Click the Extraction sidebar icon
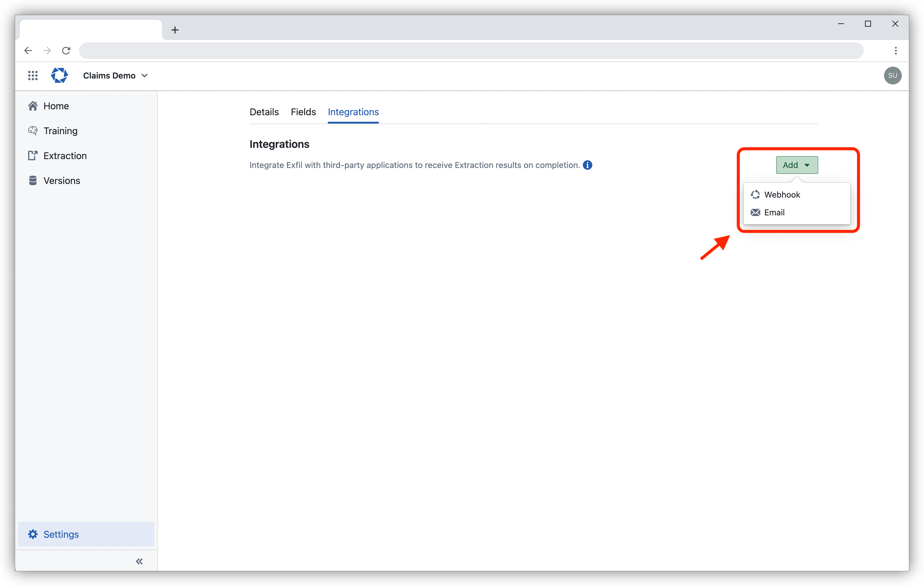 34,156
